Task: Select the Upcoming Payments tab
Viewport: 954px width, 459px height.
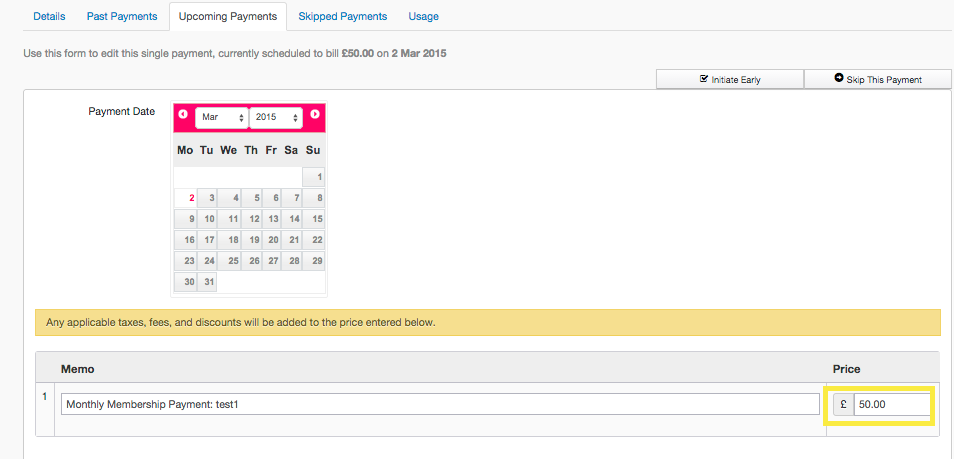Action: pos(227,16)
